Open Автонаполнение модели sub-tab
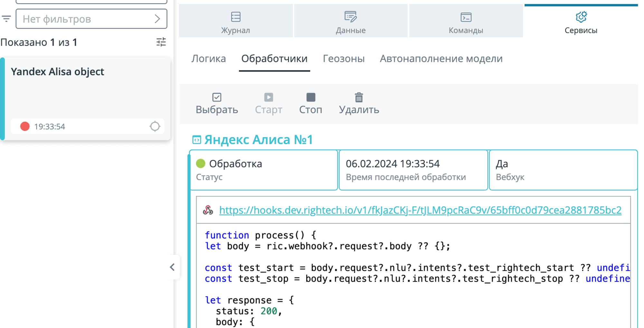 (441, 59)
